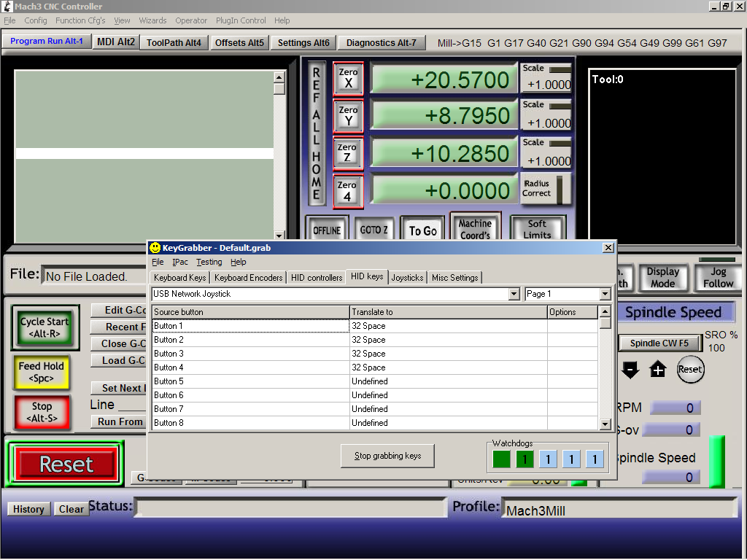Switch to the HID controllers tab

click(317, 278)
